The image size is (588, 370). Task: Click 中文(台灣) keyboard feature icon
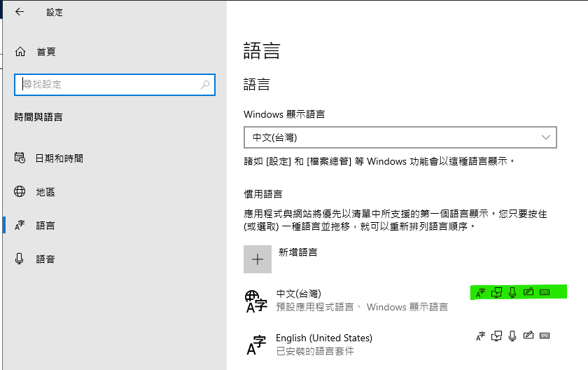tap(545, 292)
